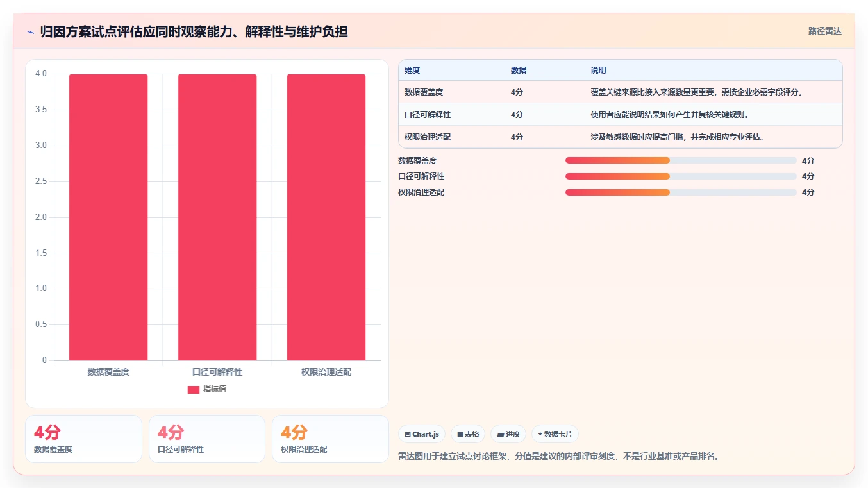
Task: Click the 4.0 y-axis tick label
Action: 41,74
